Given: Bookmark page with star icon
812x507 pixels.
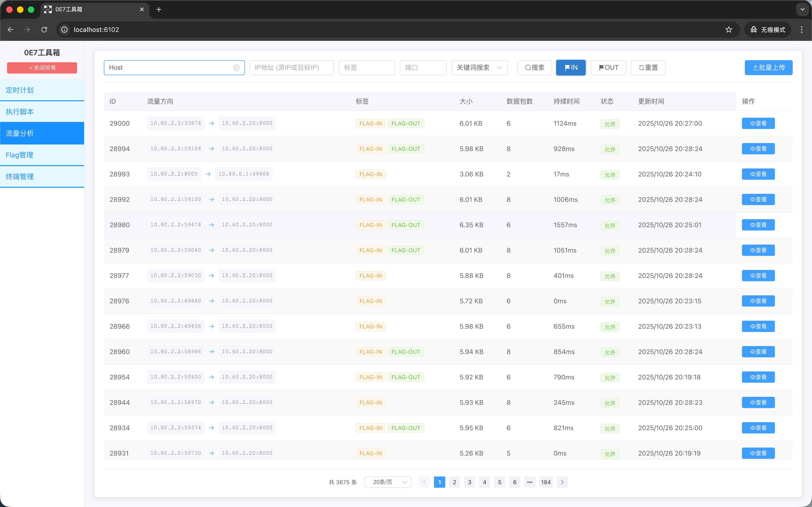Looking at the screenshot, I should (729, 30).
